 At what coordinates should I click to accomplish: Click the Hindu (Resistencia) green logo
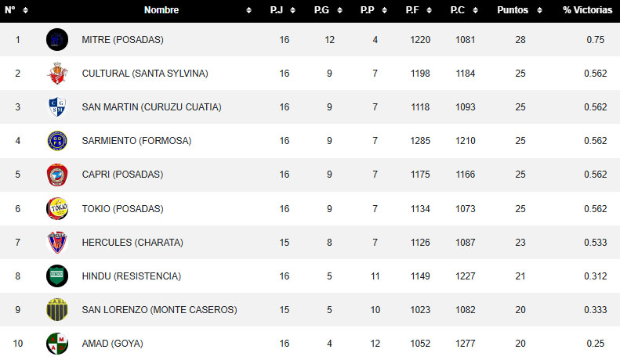click(x=57, y=276)
